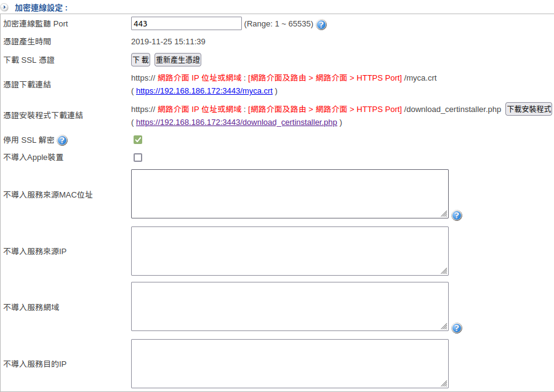Grab resize handle of 不導入服務來源MAC位址 textarea
This screenshot has width=554, height=392.
click(x=444, y=214)
